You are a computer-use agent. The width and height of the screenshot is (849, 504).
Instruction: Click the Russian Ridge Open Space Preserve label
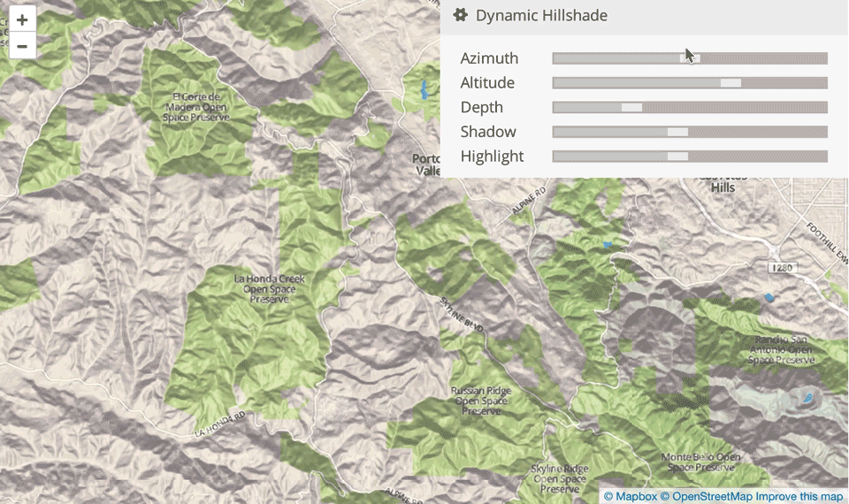[481, 401]
